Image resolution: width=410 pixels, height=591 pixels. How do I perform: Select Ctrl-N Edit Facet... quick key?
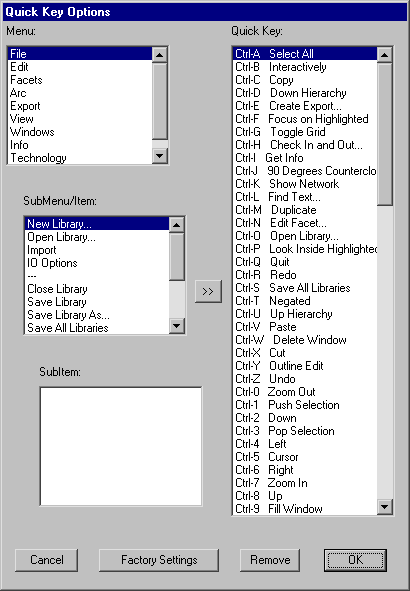point(305,223)
